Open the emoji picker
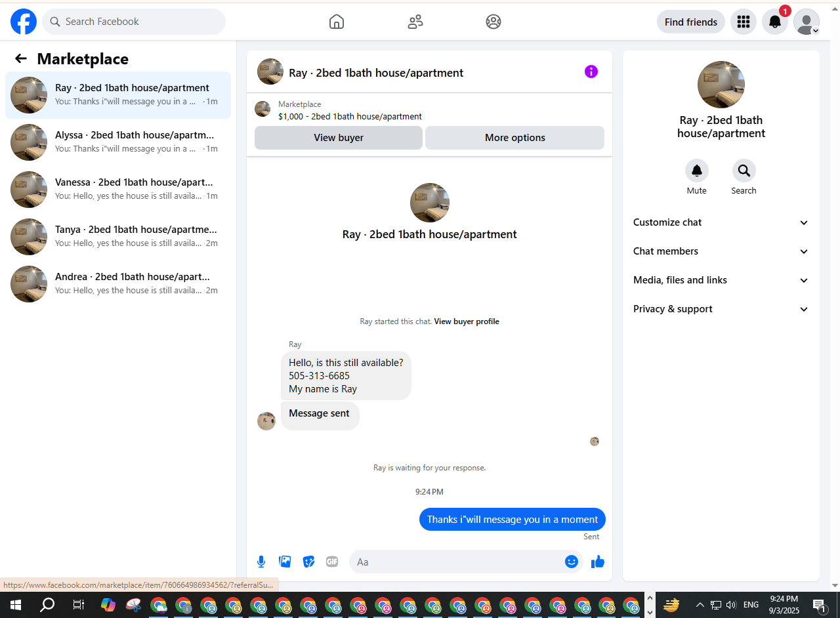 (x=572, y=562)
